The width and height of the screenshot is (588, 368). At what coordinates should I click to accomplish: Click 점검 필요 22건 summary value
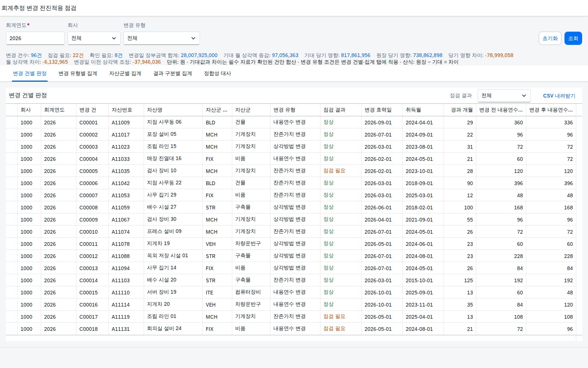(78, 56)
